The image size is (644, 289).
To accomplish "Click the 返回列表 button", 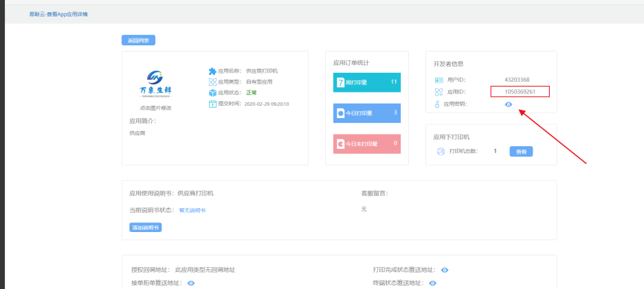I will (138, 41).
